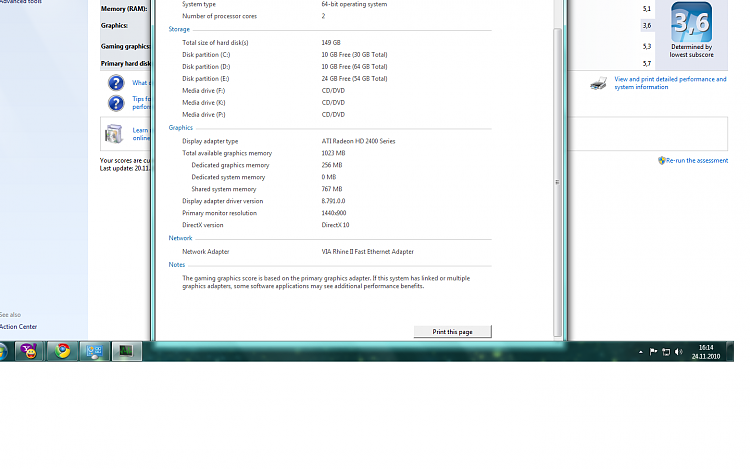Select 'Total available graphics memory' label
Viewport: 750px width, 469px height.
[227, 153]
